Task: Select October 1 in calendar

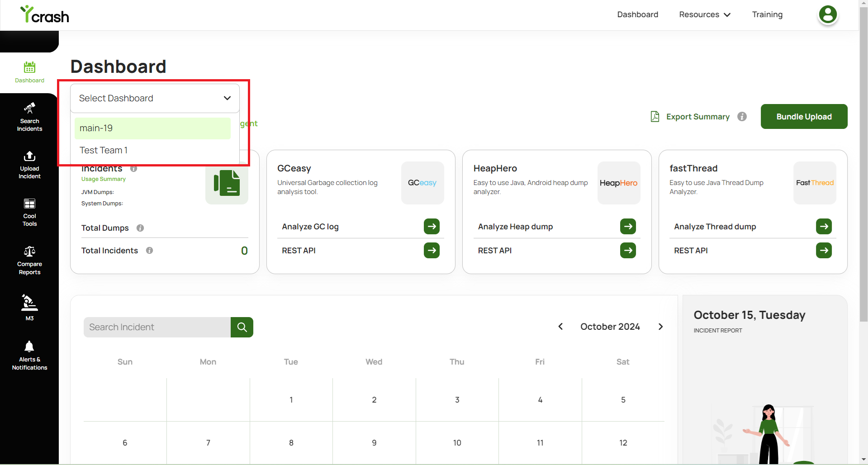Action: 291,400
